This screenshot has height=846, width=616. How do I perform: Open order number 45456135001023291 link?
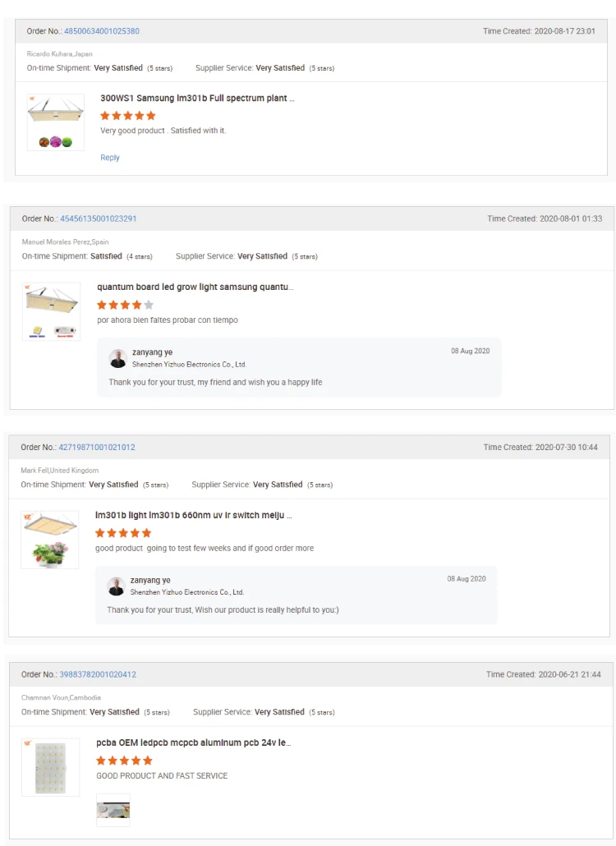(99, 219)
